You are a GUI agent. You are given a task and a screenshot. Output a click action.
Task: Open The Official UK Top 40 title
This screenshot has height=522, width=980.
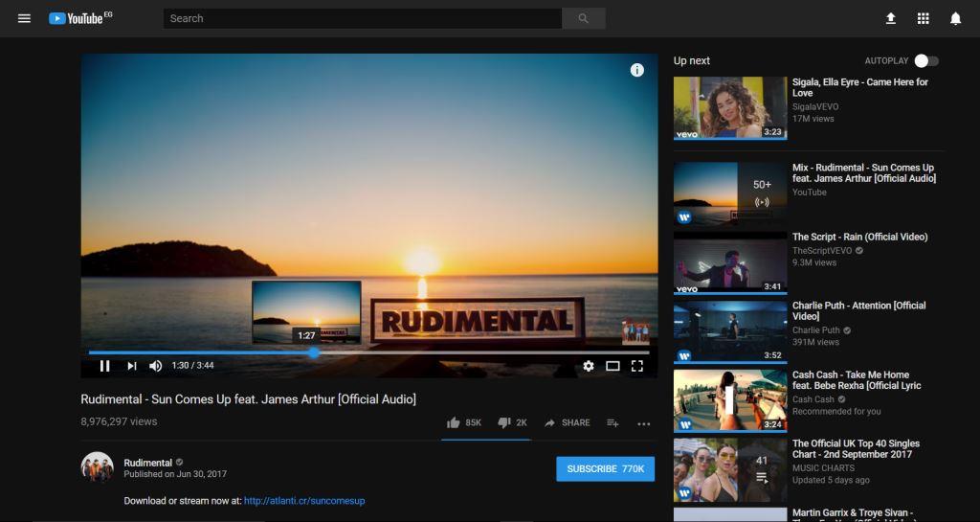coord(857,449)
